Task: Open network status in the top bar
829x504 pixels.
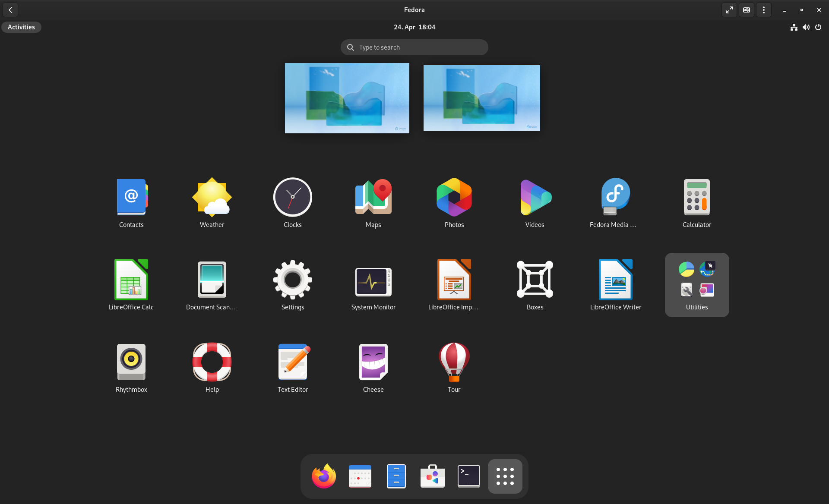Action: (x=794, y=27)
